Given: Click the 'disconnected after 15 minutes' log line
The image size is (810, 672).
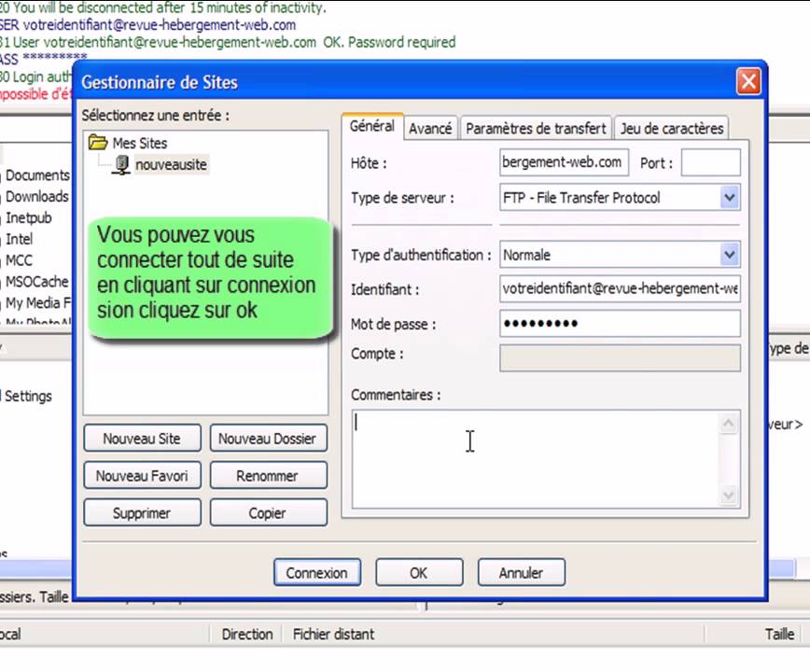Looking at the screenshot, I should point(162,7).
